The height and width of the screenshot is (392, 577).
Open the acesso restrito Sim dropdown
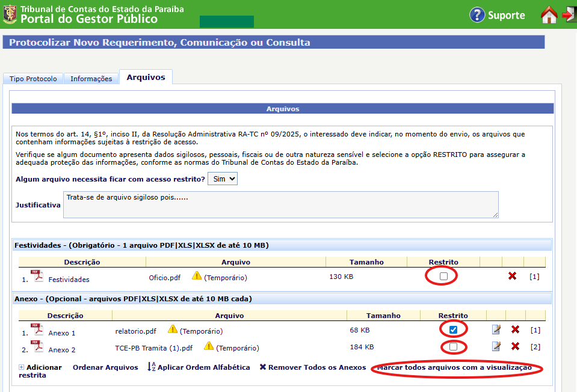[x=223, y=179]
